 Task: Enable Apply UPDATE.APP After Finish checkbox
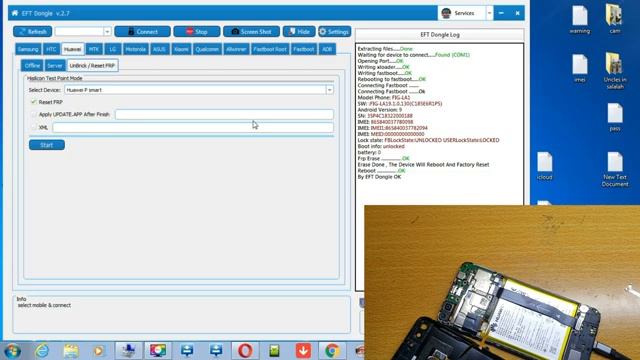point(34,115)
